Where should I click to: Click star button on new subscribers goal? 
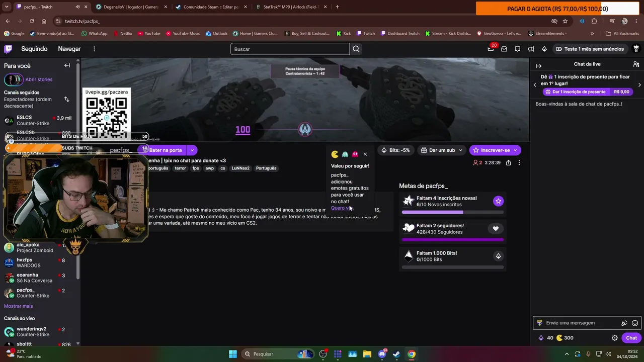pyautogui.click(x=498, y=201)
